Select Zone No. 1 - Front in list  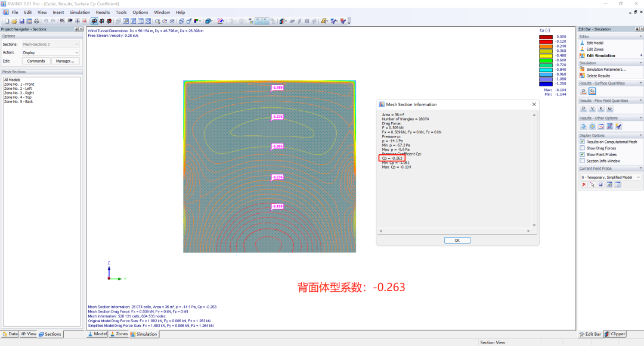[x=19, y=84]
